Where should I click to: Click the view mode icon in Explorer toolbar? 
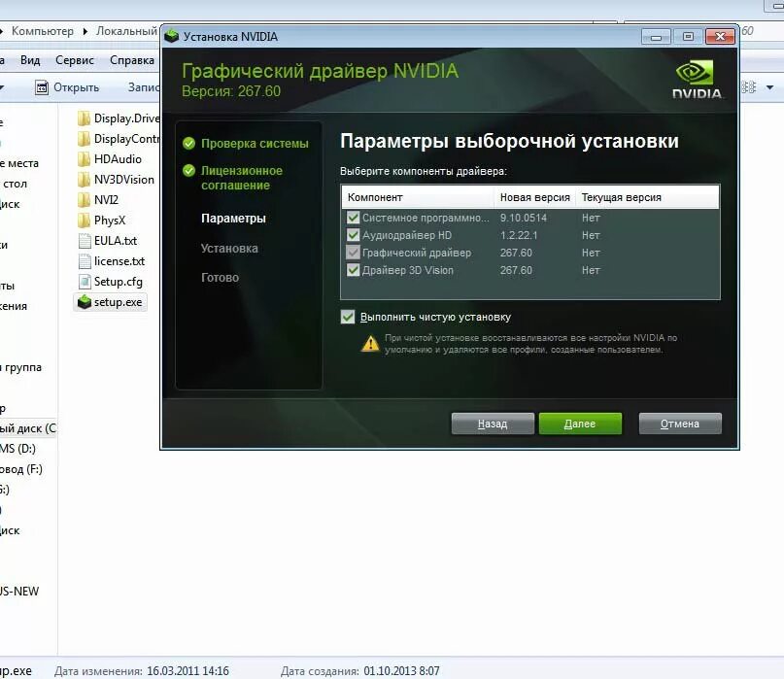[748, 87]
